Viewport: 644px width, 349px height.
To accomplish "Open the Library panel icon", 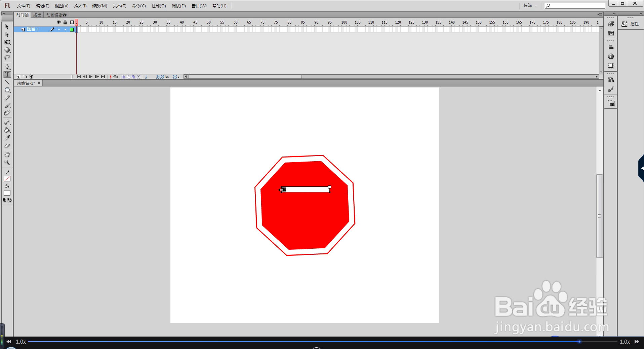I will coord(611,80).
